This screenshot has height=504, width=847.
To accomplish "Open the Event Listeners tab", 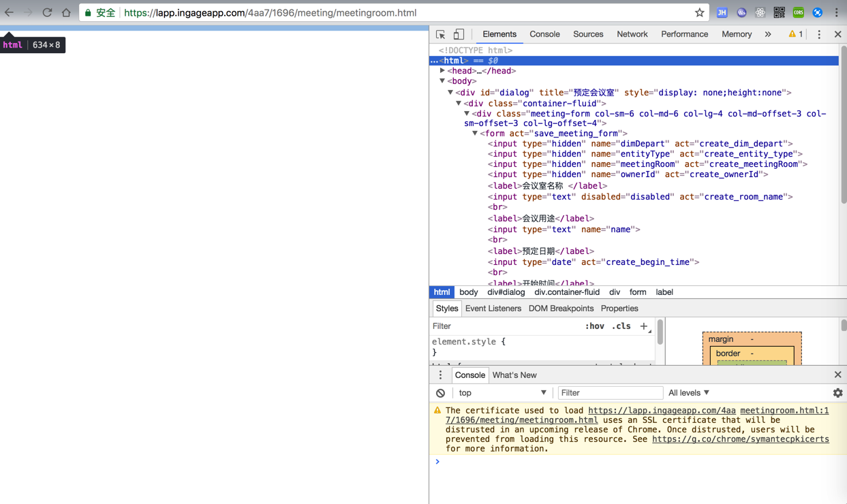I will pos(493,309).
